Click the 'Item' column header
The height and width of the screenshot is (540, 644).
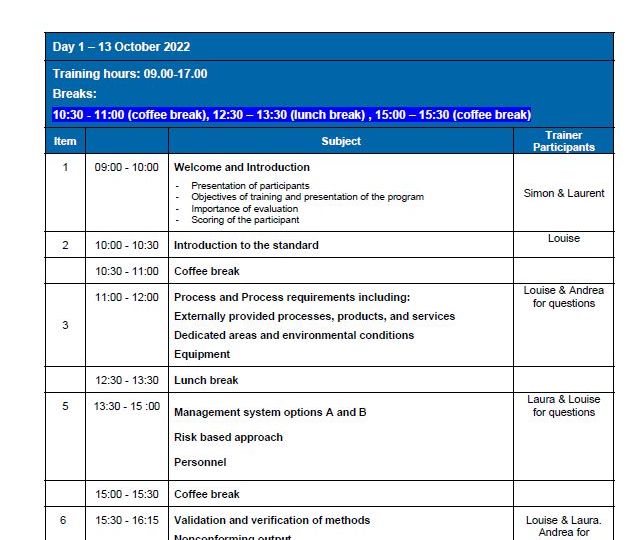point(65,141)
